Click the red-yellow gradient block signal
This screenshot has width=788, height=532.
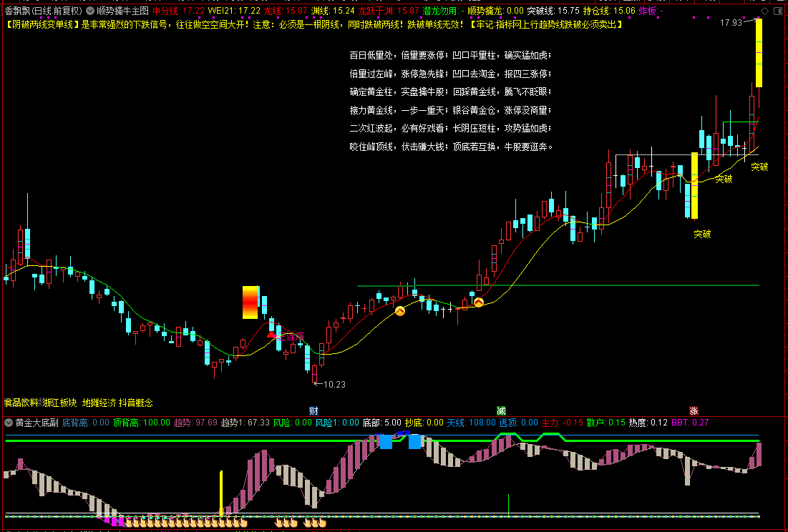click(250, 302)
